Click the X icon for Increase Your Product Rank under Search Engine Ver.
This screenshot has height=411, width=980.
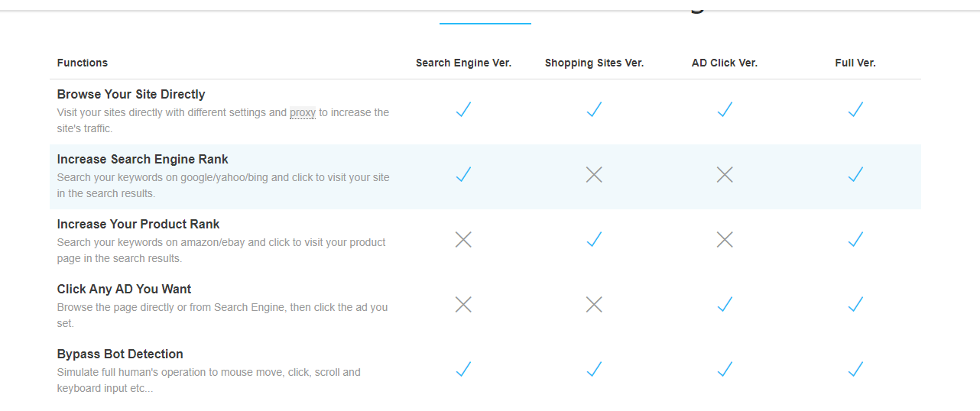coord(463,240)
